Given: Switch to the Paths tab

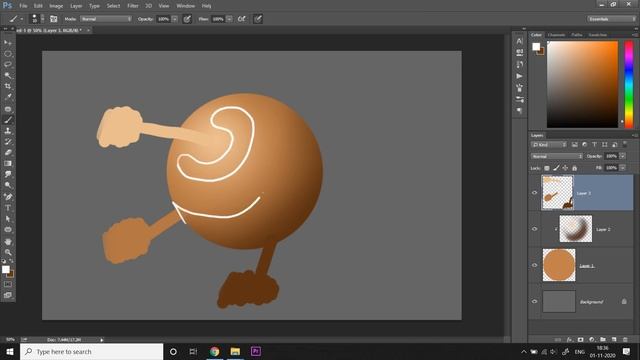Looking at the screenshot, I should [x=577, y=35].
